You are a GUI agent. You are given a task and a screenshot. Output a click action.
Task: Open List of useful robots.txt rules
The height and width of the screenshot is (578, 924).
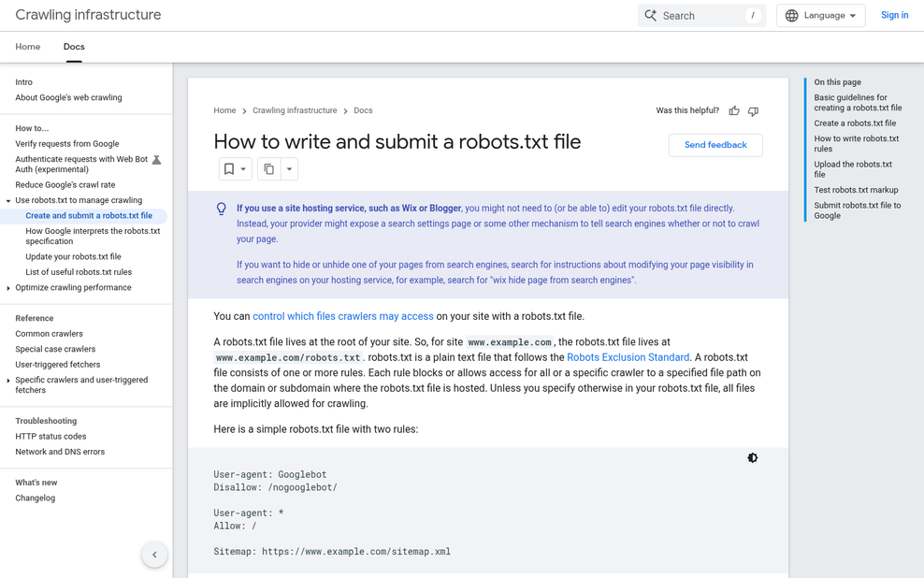tap(79, 271)
